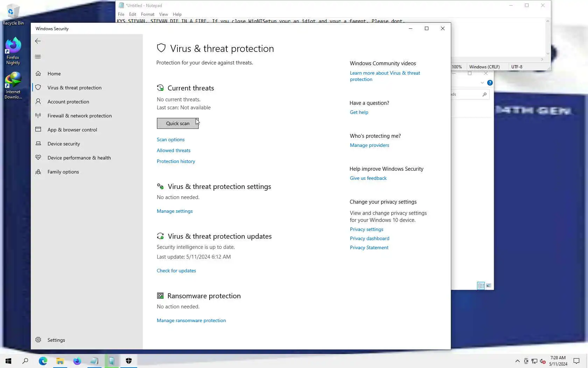Open the Scan options link
Viewport: 588px width, 368px height.
point(170,139)
